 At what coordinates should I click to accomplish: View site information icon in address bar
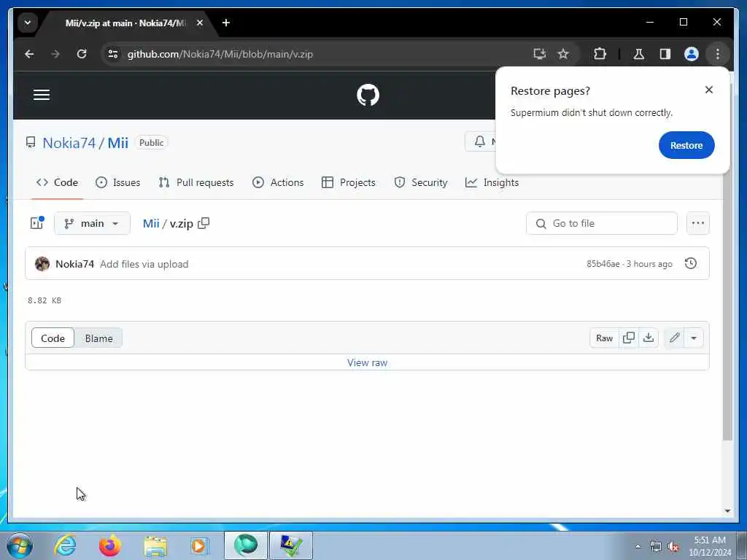113,54
